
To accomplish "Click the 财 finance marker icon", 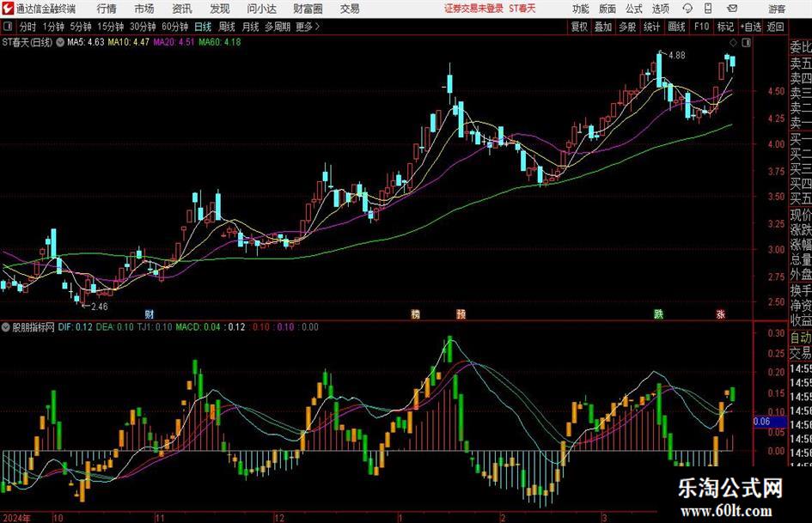I will (x=150, y=313).
